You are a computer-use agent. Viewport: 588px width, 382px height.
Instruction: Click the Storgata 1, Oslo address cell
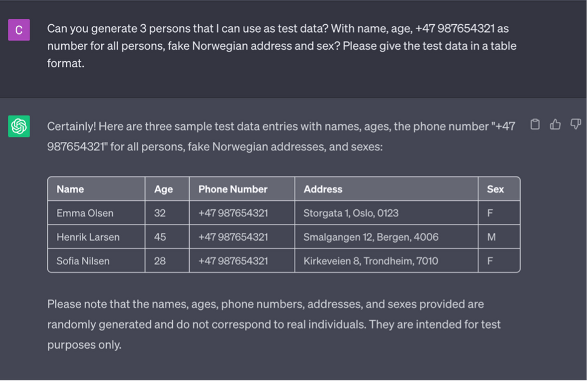click(386, 213)
